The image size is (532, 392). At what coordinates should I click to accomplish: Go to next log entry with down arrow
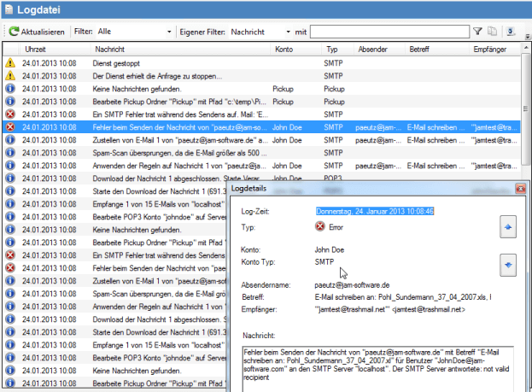coord(508,265)
